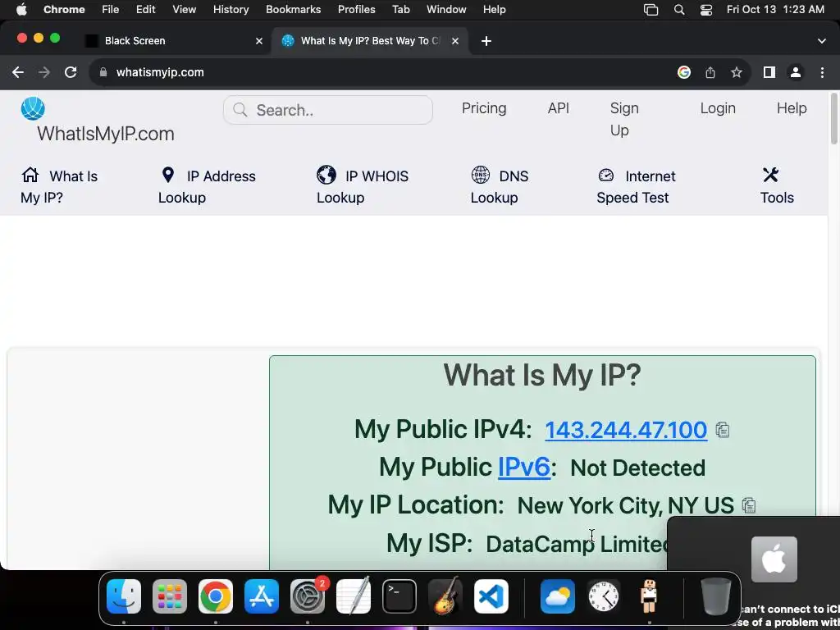Go back with the browser back arrow
The width and height of the screenshot is (840, 630).
[18, 72]
